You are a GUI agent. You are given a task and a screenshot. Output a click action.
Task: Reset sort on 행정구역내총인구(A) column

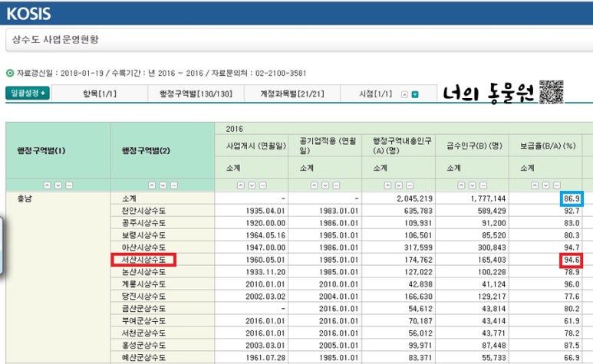point(410,185)
